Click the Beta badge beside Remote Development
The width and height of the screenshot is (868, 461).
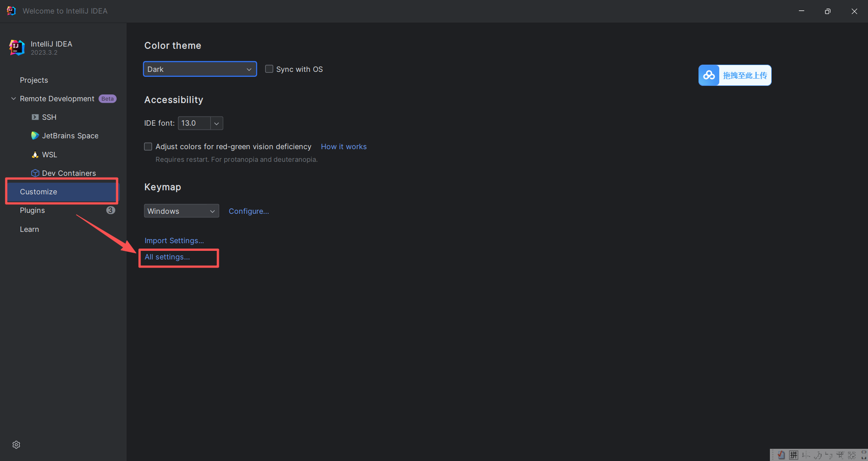click(x=108, y=99)
